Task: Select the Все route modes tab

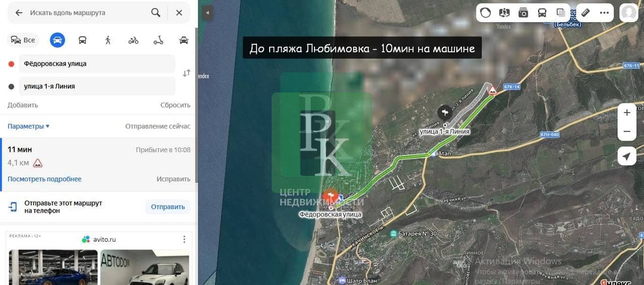Action: [x=23, y=40]
